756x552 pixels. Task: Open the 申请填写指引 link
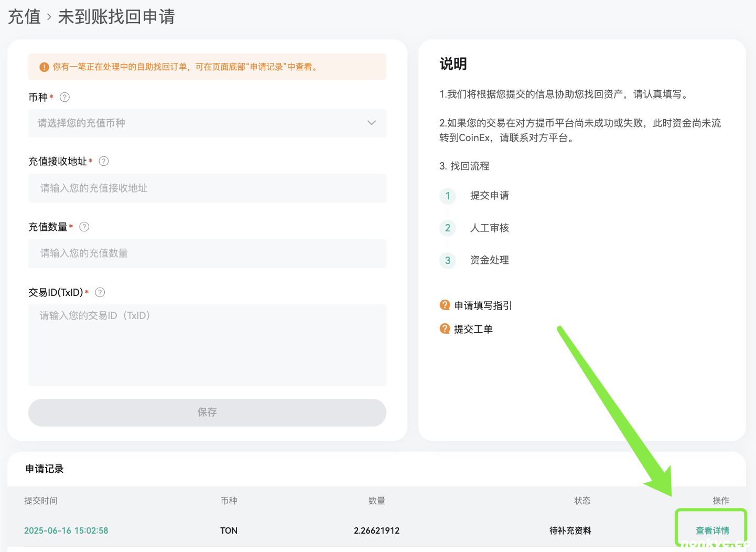coord(483,305)
